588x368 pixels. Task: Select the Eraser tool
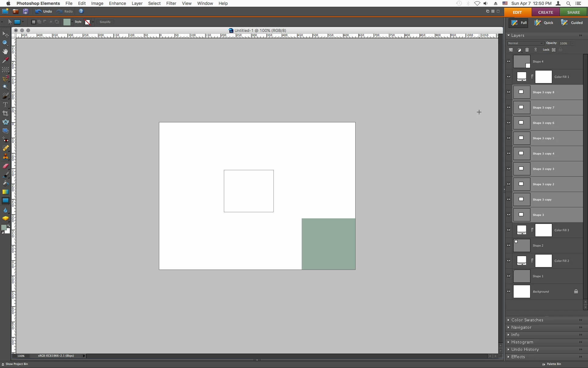coord(5,166)
